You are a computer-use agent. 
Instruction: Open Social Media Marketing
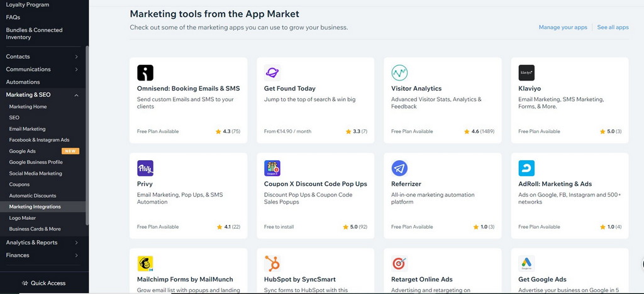pyautogui.click(x=36, y=173)
